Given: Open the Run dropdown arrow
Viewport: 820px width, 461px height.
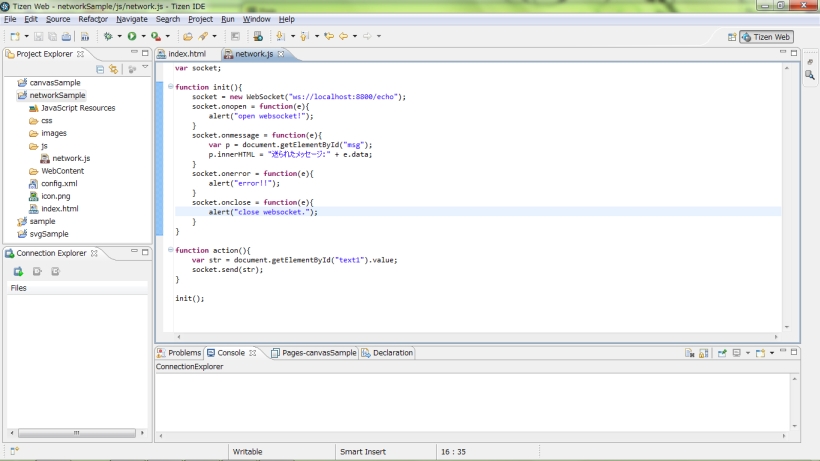Looking at the screenshot, I should click(143, 37).
